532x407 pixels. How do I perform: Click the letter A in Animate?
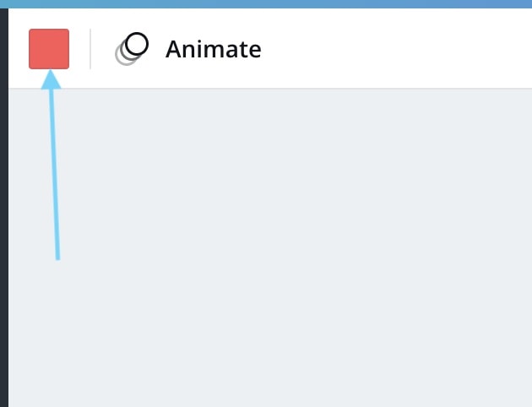pyautogui.click(x=174, y=50)
